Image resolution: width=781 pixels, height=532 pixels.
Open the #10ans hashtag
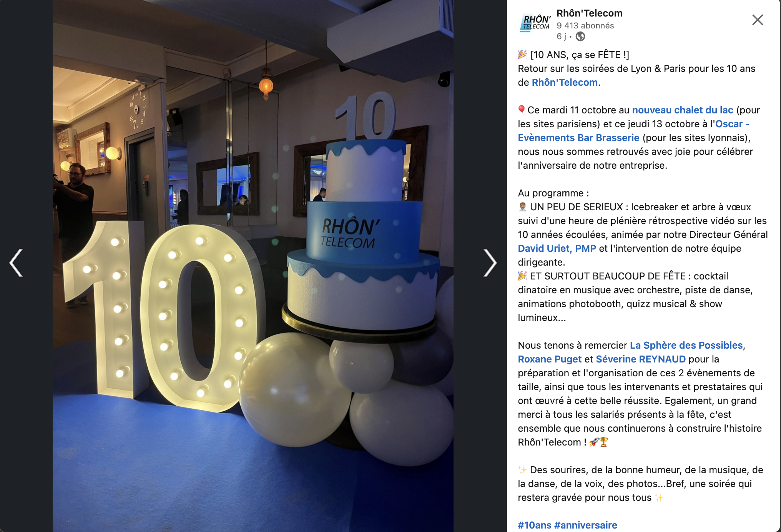tap(535, 525)
